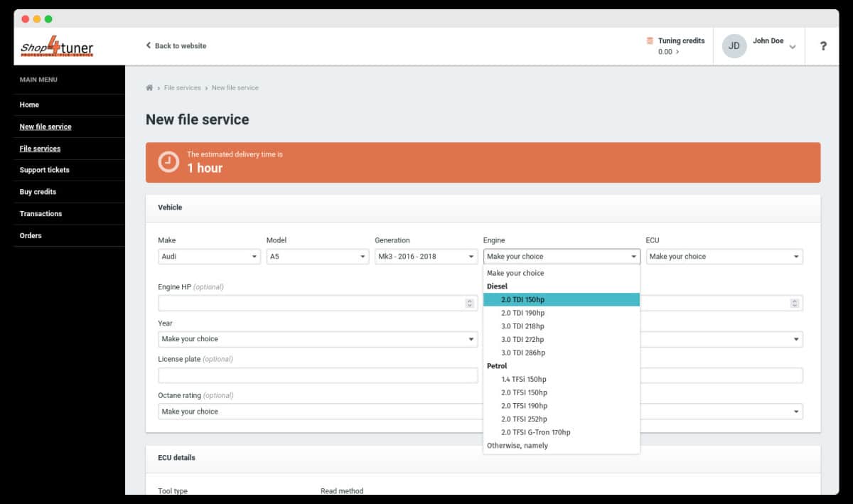Open Support tickets in main menu
Image resolution: width=853 pixels, height=504 pixels.
(45, 170)
